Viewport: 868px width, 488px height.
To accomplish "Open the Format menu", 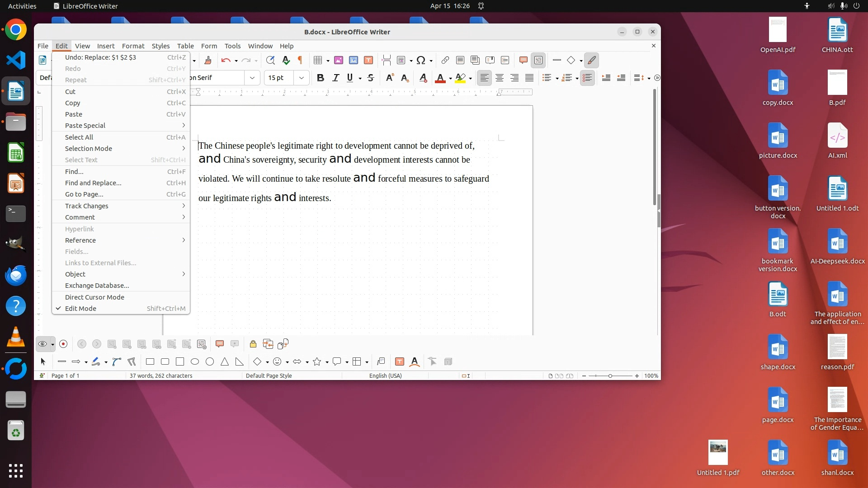I will 133,46.
